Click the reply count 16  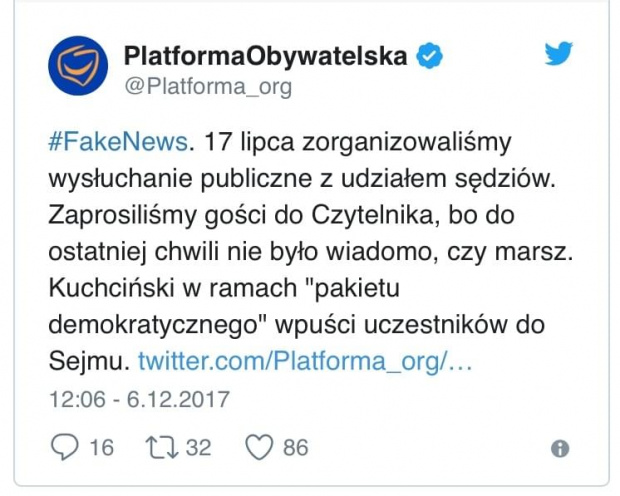tap(101, 447)
